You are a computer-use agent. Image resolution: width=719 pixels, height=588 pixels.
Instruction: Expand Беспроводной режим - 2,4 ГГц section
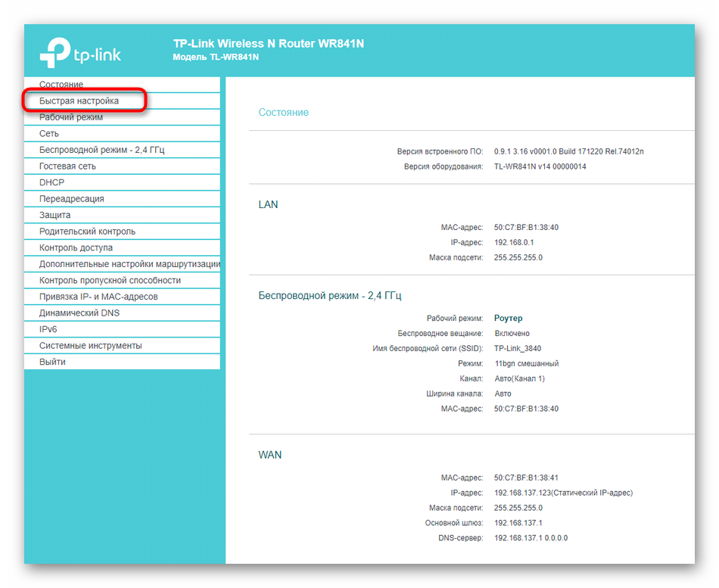point(101,150)
